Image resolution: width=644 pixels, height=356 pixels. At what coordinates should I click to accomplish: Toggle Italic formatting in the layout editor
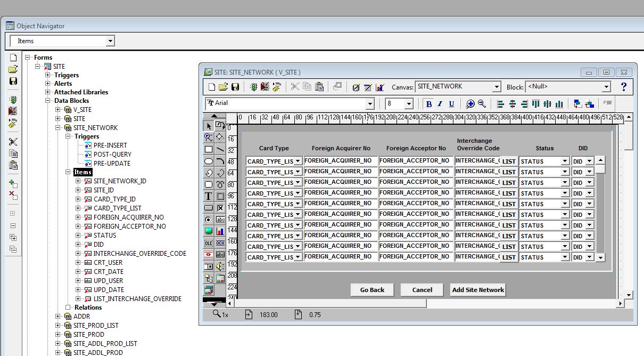pyautogui.click(x=440, y=104)
